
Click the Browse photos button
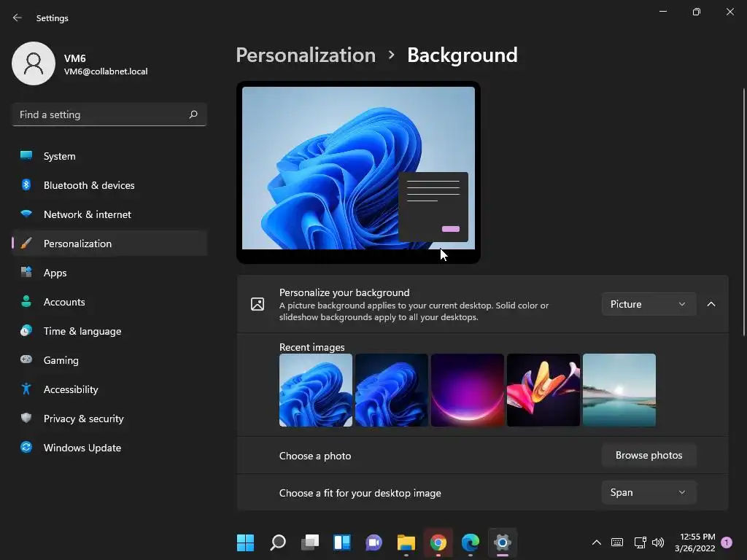[x=649, y=455]
